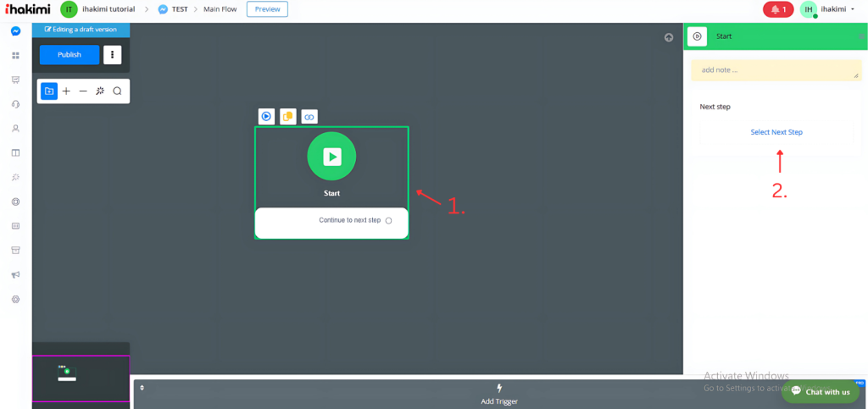Open settings gear at bottom of sidebar
868x409 pixels.
(15, 300)
